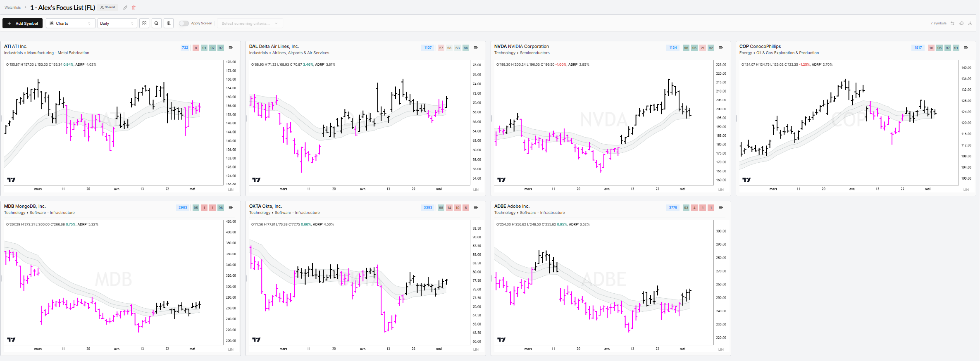
Task: Open the NVDA card menu icon
Action: coord(721,48)
